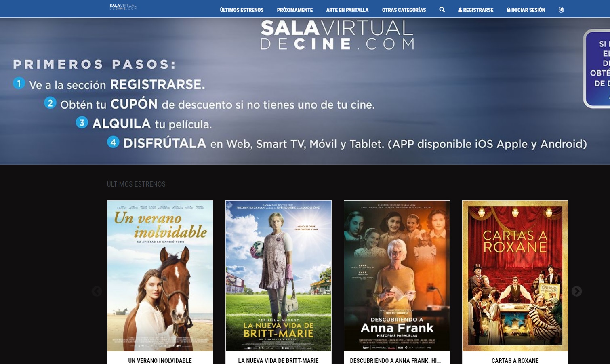Click the Cartas a Roxane title text
The width and height of the screenshot is (610, 364).
(x=515, y=360)
